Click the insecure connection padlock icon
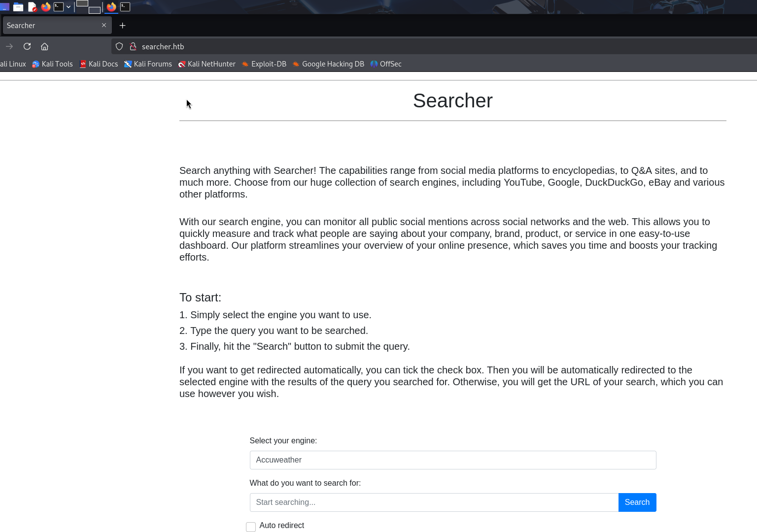 coord(133,46)
